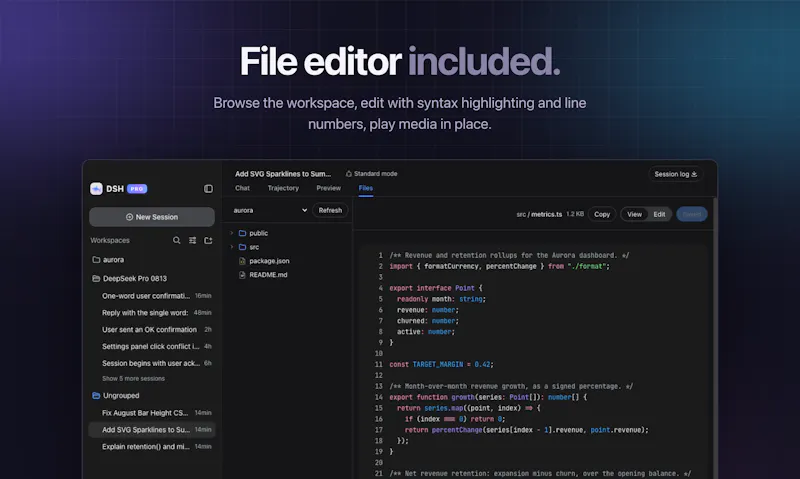Click the src folder name in tree
Viewport: 800px width, 479px height.
(x=254, y=247)
